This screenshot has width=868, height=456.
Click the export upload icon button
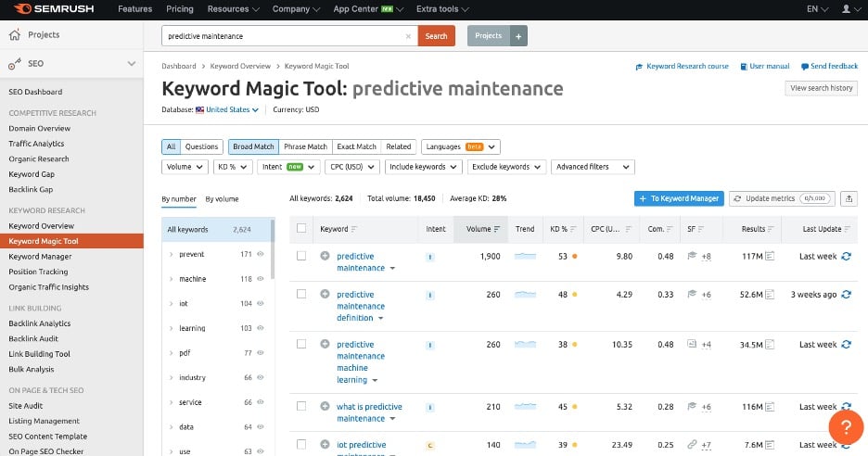tap(849, 198)
